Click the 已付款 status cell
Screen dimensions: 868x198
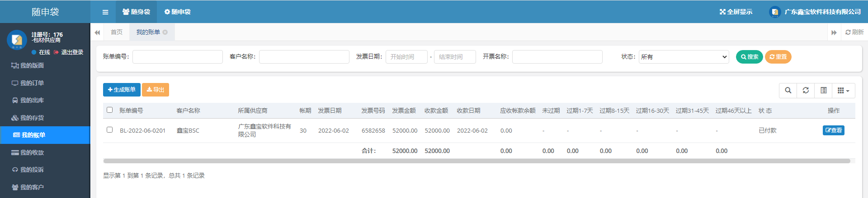(x=767, y=130)
